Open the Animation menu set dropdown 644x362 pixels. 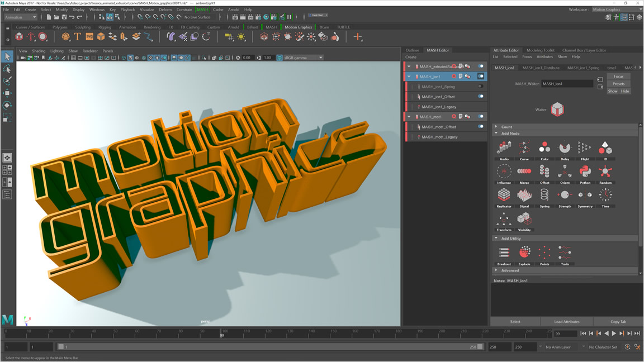[21, 17]
